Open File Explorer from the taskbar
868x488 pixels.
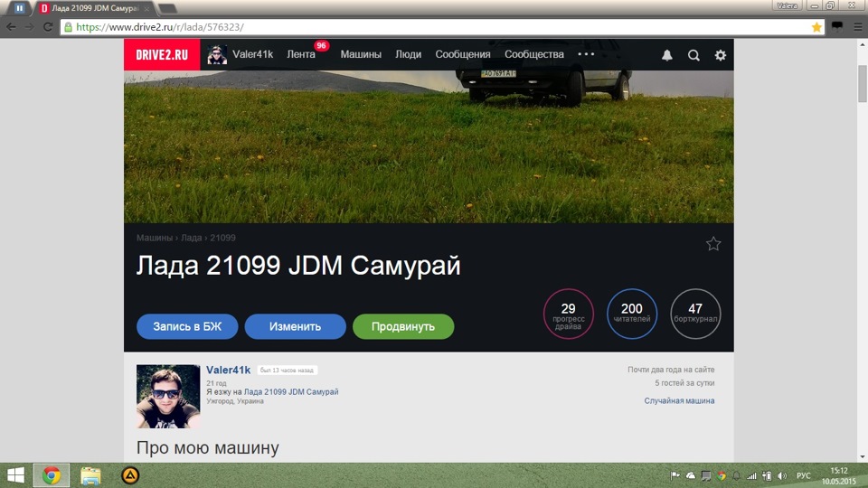point(90,475)
